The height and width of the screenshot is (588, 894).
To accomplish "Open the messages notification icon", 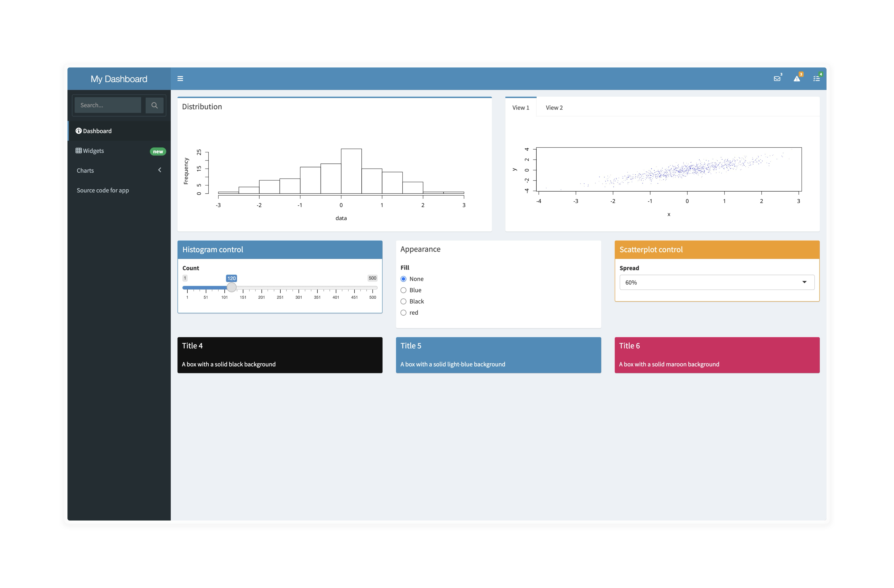I will coord(777,79).
